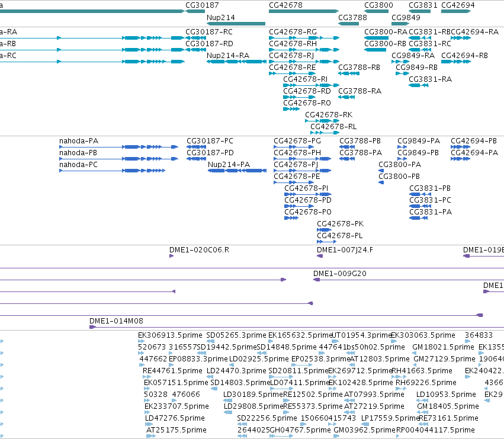This screenshot has width=504, height=439.
Task: Select the CG42694 gene label
Action: pyautogui.click(x=458, y=5)
